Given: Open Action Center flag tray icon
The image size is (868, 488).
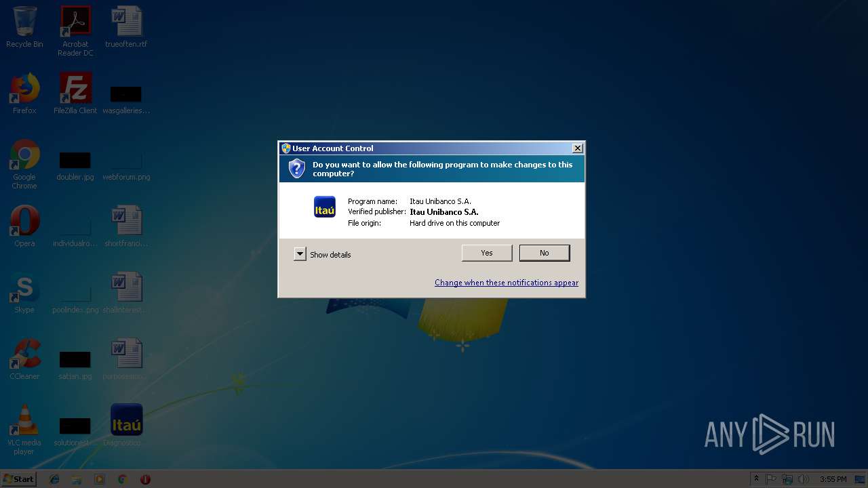Looking at the screenshot, I should 772,479.
